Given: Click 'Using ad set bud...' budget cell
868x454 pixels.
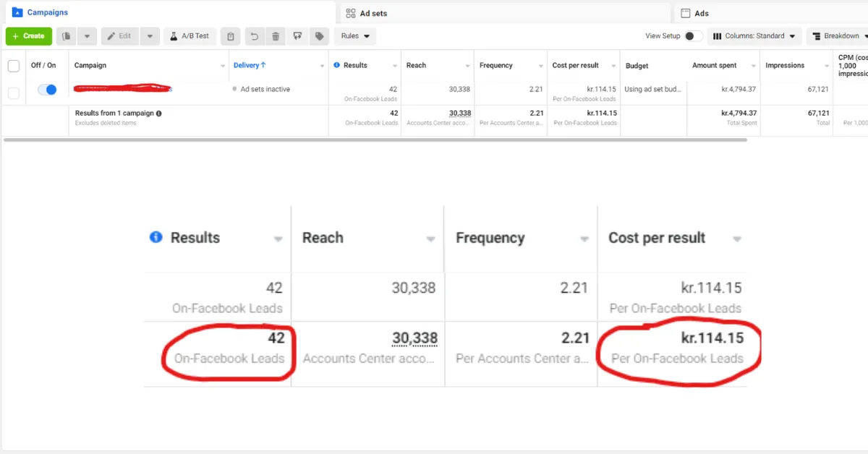Looking at the screenshot, I should tap(652, 90).
